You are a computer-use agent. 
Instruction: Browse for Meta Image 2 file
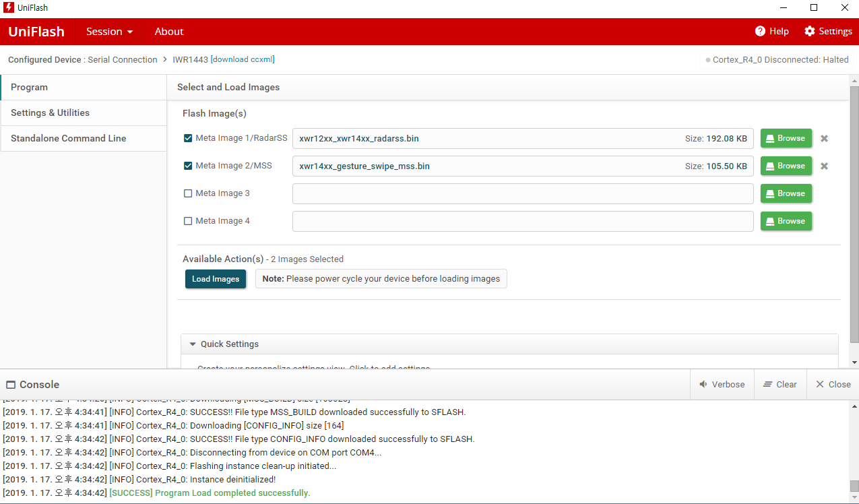[x=786, y=166]
